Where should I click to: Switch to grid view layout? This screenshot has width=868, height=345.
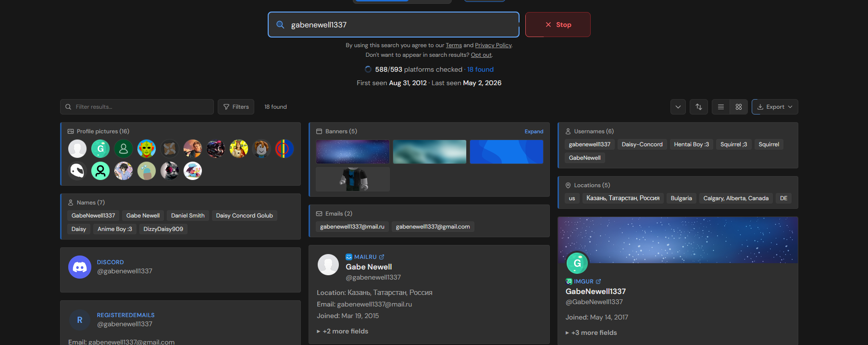pos(739,107)
